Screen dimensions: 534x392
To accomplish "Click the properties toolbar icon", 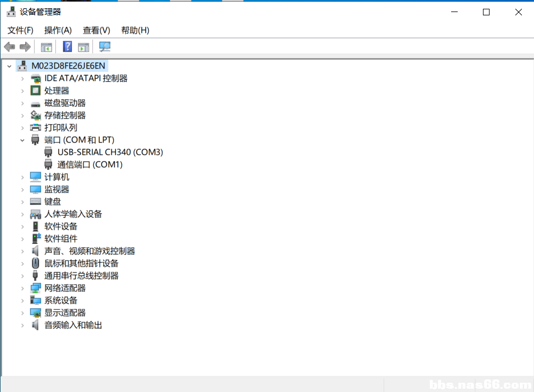I will (83, 47).
